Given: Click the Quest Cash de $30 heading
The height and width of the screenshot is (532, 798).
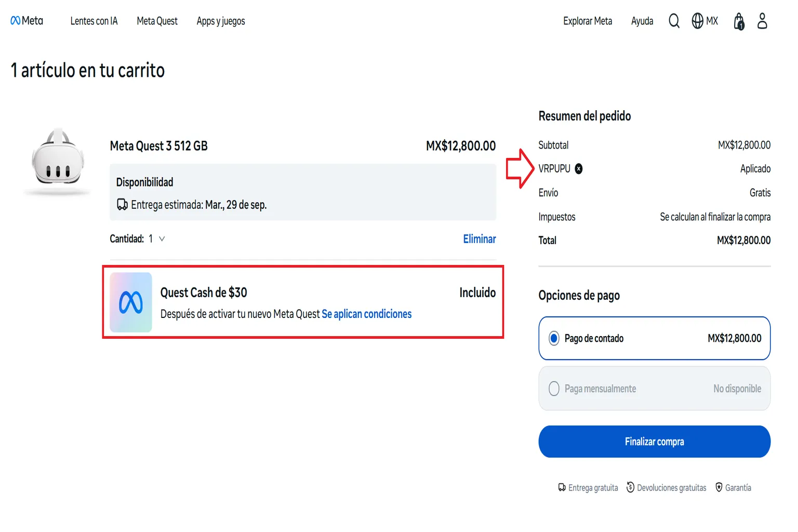Looking at the screenshot, I should coord(204,292).
